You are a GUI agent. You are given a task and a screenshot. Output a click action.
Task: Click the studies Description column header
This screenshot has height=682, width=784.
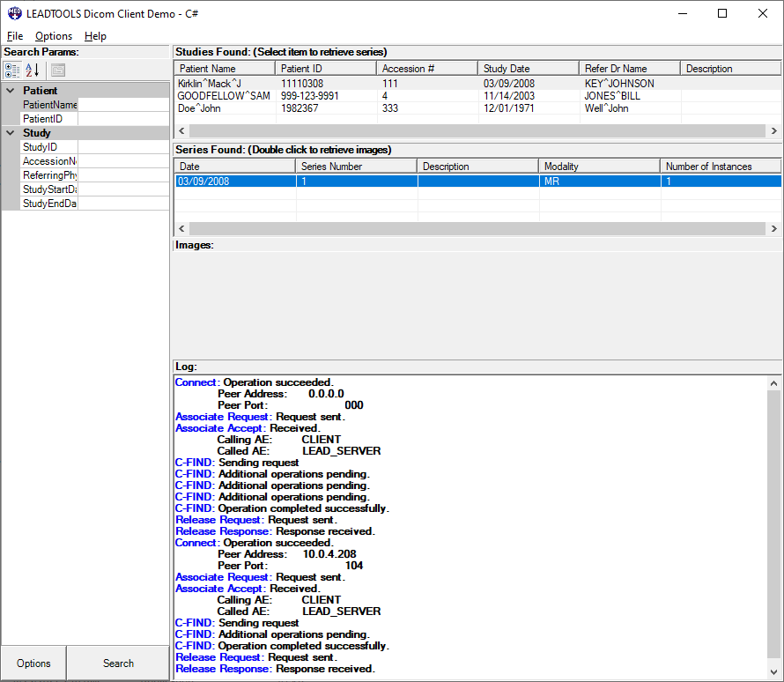pyautogui.click(x=731, y=69)
